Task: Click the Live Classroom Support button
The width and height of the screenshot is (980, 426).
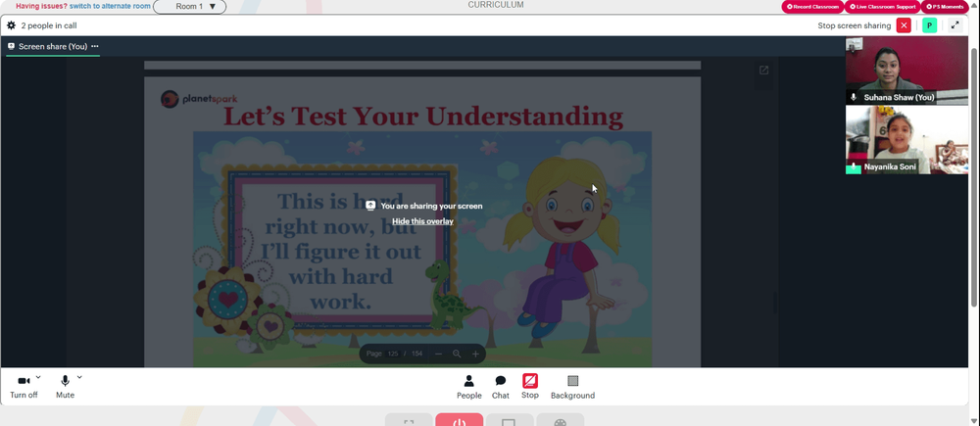Action: pos(883,7)
